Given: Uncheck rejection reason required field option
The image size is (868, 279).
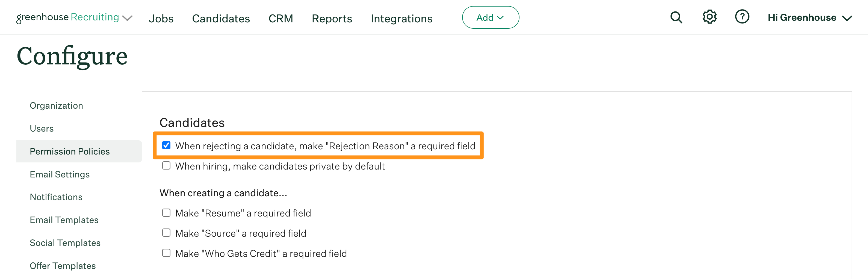Looking at the screenshot, I should (x=166, y=146).
